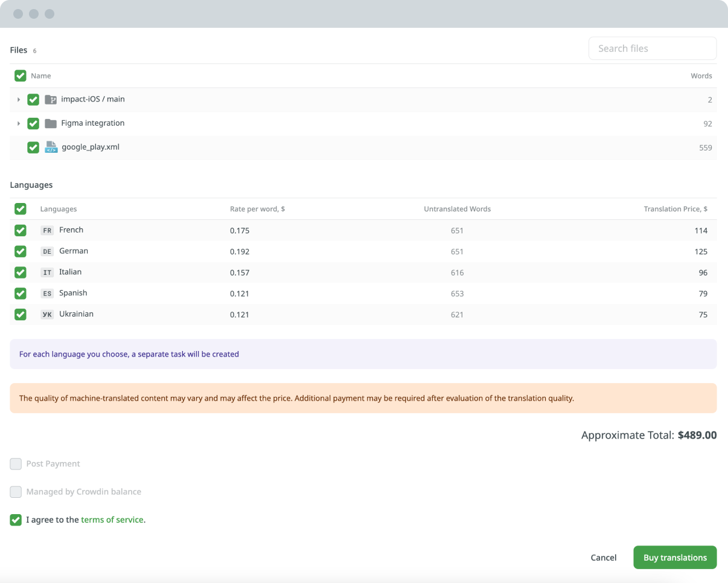Focus the Search files input field
Image resolution: width=728 pixels, height=583 pixels.
pos(652,48)
